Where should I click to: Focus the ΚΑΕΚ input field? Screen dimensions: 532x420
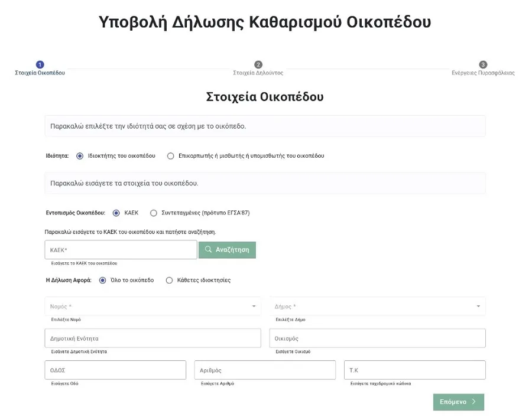[x=121, y=250]
